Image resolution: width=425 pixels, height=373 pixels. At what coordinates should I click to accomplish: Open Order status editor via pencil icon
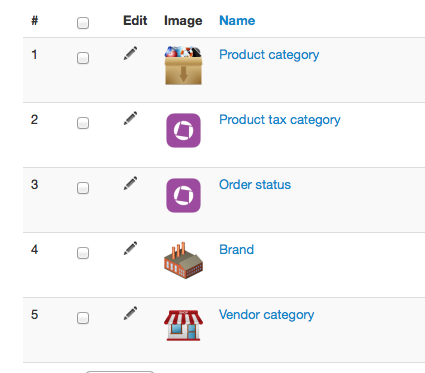point(130,184)
